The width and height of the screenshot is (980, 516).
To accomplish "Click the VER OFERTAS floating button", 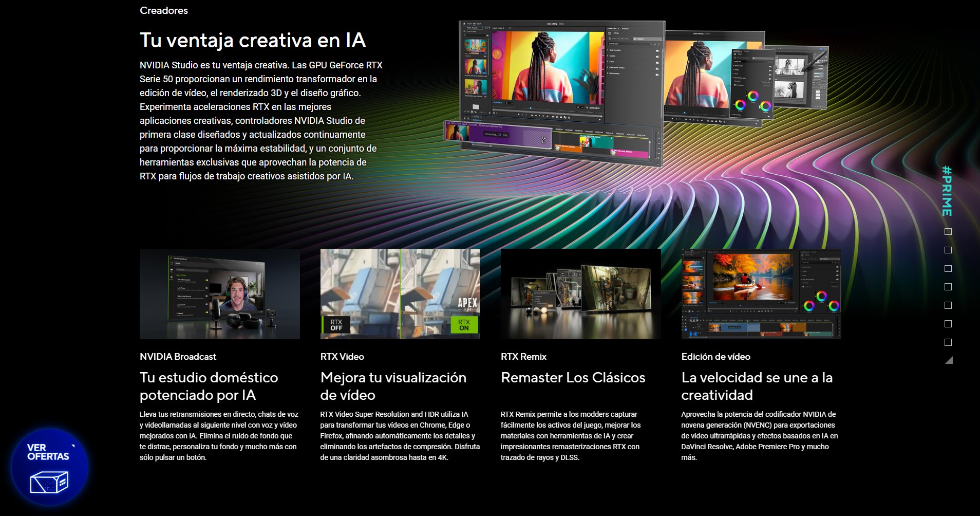I will click(50, 467).
